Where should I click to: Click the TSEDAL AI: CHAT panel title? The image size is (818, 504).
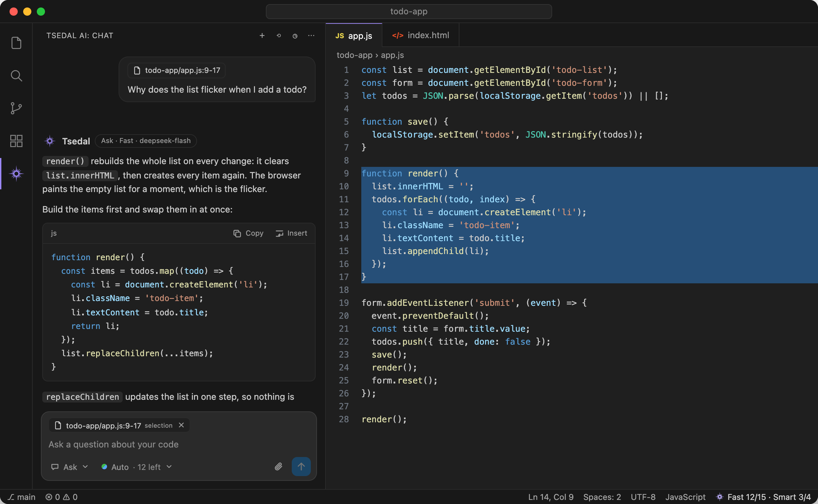pos(80,35)
